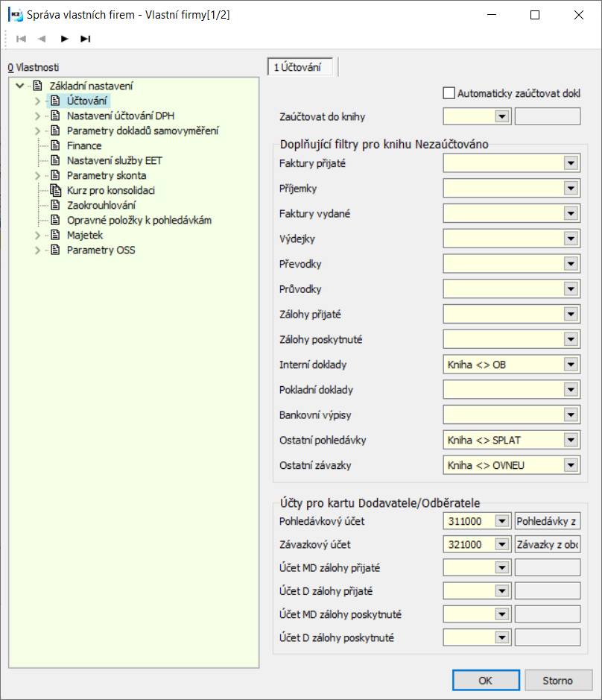Expand the Parametry skonta node
The image size is (602, 700).
click(37, 176)
